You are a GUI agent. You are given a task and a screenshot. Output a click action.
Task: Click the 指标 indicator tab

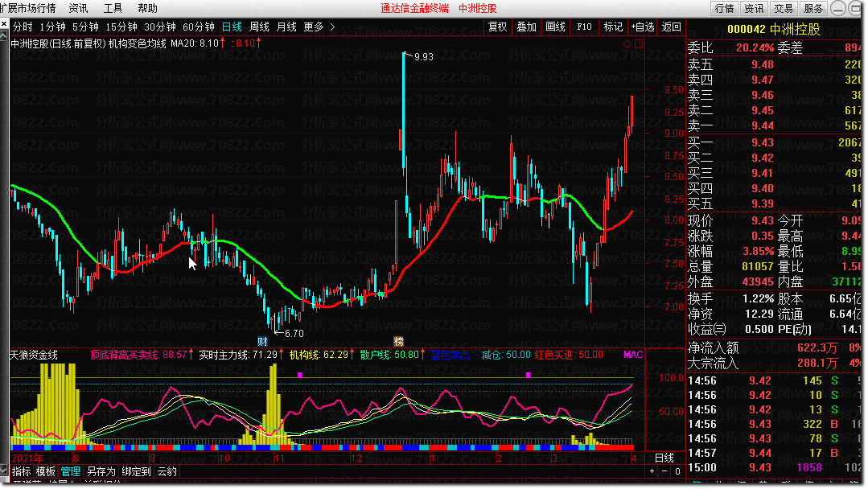22,471
